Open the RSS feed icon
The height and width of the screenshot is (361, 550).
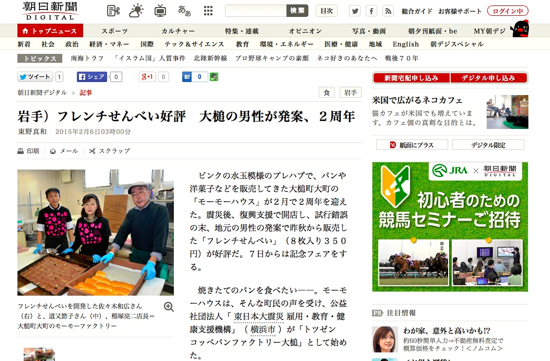tap(388, 11)
